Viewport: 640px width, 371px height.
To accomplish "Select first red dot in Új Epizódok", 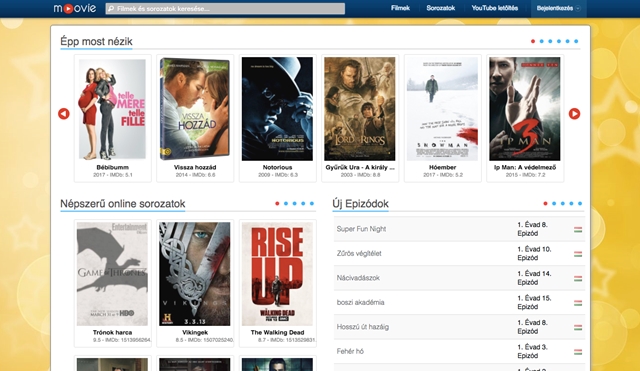I will pos(545,203).
